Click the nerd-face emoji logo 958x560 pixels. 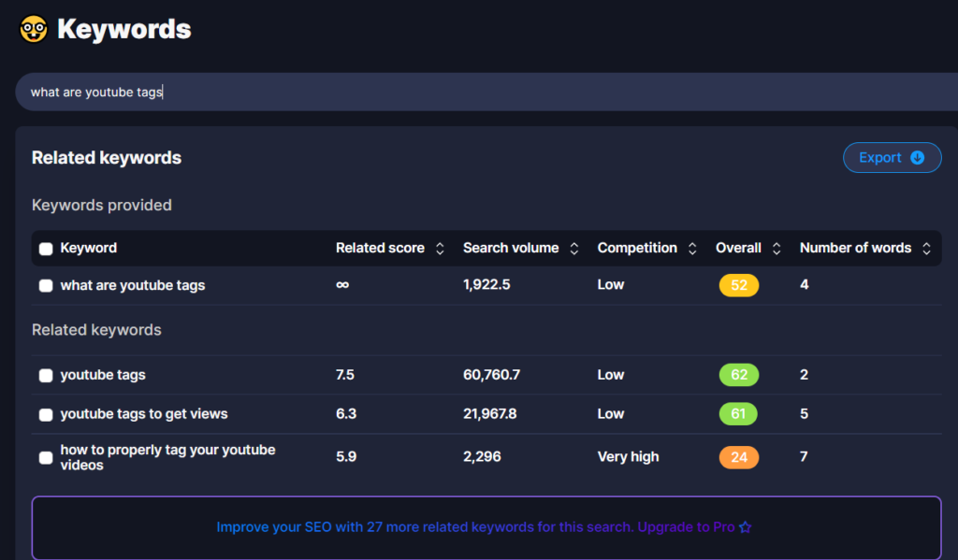point(34,29)
